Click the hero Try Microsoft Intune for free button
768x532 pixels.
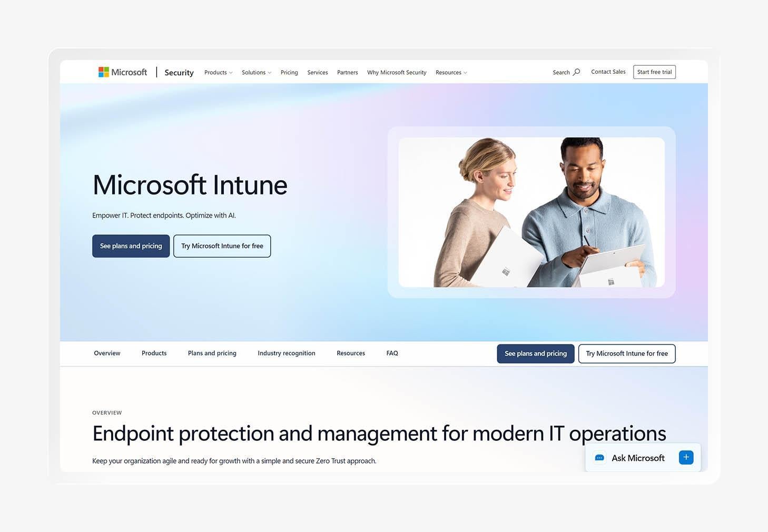[x=222, y=246]
